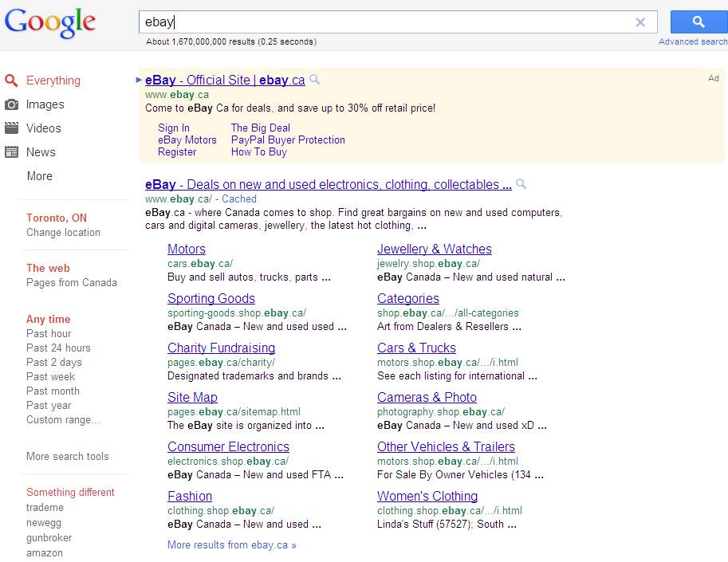Search for amazon instead

click(45, 552)
